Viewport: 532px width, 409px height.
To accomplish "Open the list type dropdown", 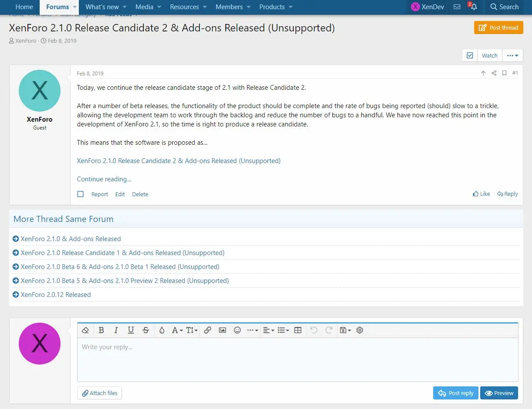I will pyautogui.click(x=284, y=331).
